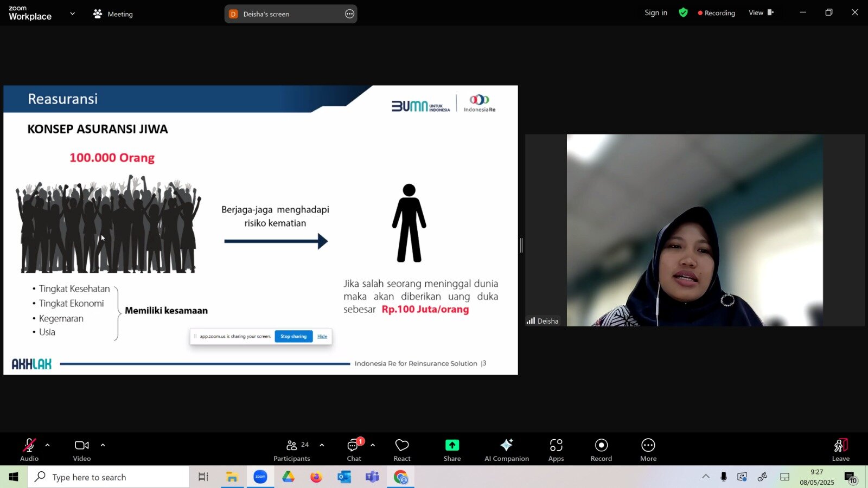This screenshot has height=488, width=868.
Task: Open AI Companion
Action: coord(507,450)
